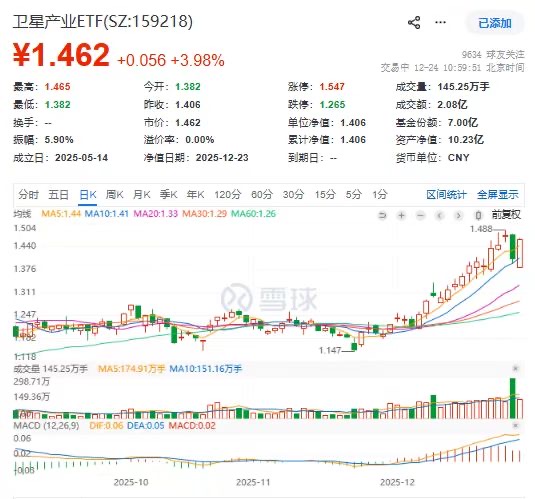Click the latest red candlestick at chart's right edge

[x=520, y=253]
